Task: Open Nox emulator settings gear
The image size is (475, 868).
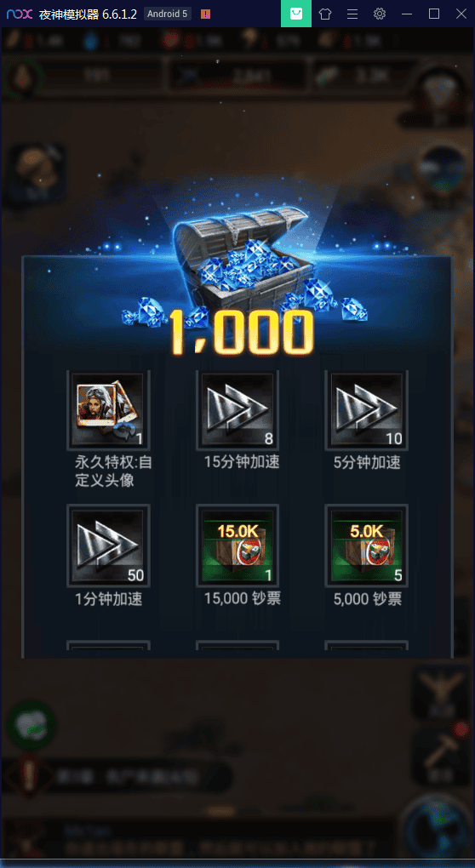Action: (379, 14)
